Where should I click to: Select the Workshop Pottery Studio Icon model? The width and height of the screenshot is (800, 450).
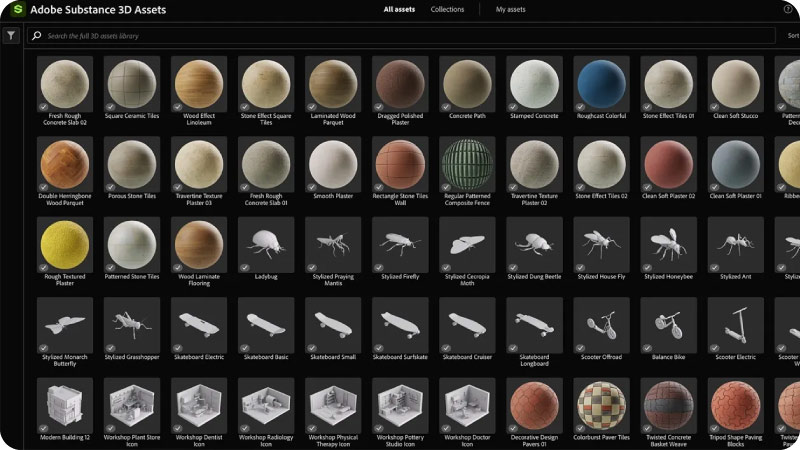pyautogui.click(x=400, y=406)
